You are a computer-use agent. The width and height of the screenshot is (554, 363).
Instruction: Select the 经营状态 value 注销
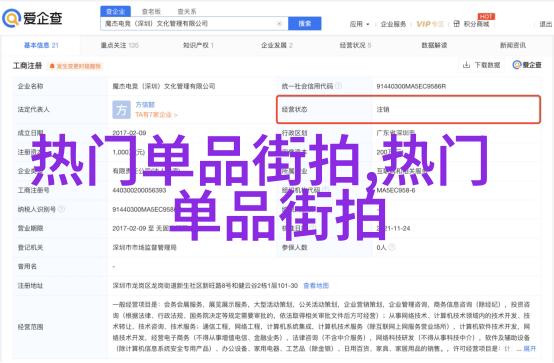click(383, 110)
